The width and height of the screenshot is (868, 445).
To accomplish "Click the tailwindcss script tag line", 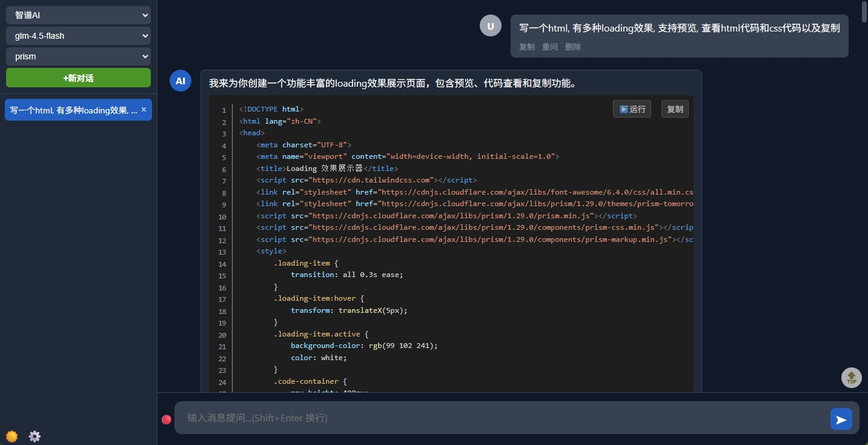I will pyautogui.click(x=366, y=180).
